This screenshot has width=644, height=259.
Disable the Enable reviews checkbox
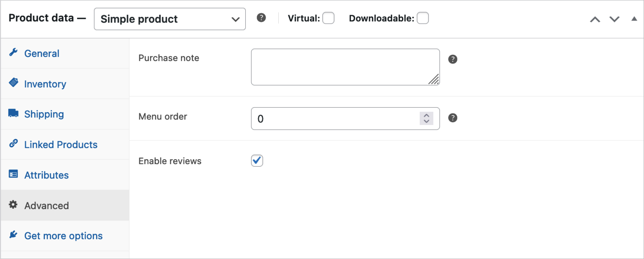click(257, 161)
